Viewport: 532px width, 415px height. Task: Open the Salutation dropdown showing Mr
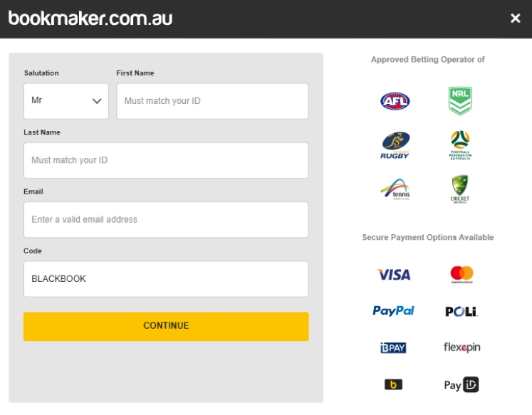click(66, 101)
